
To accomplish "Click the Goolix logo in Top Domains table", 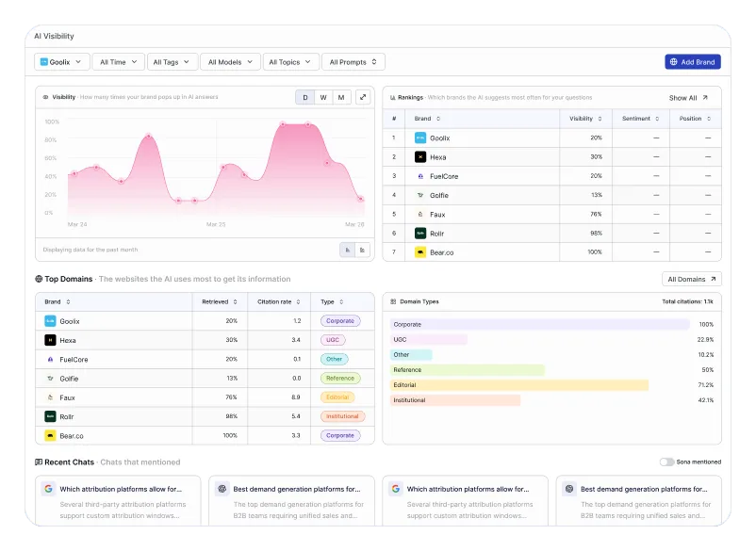I will pos(50,321).
